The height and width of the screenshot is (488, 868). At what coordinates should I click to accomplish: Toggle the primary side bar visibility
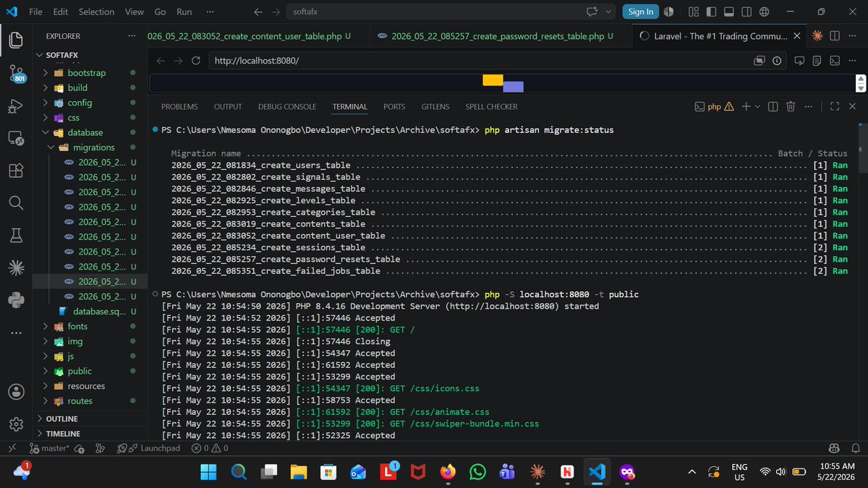point(711,12)
